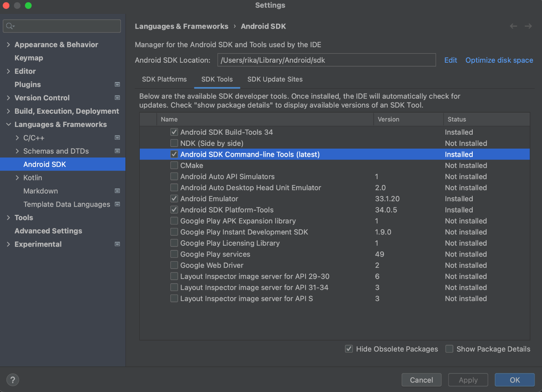Viewport: 542px width, 392px height.
Task: Click project-level icon next to Experimental
Action: click(117, 244)
